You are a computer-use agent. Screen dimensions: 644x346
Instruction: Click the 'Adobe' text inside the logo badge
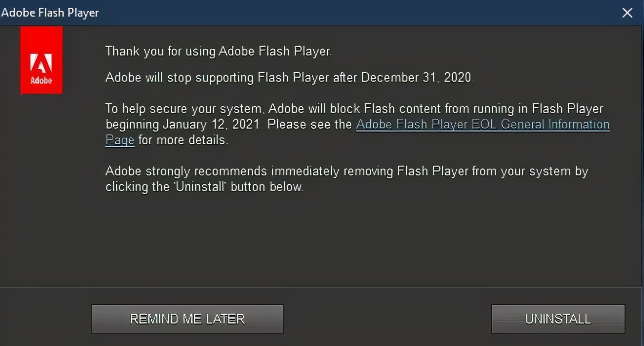[41, 78]
